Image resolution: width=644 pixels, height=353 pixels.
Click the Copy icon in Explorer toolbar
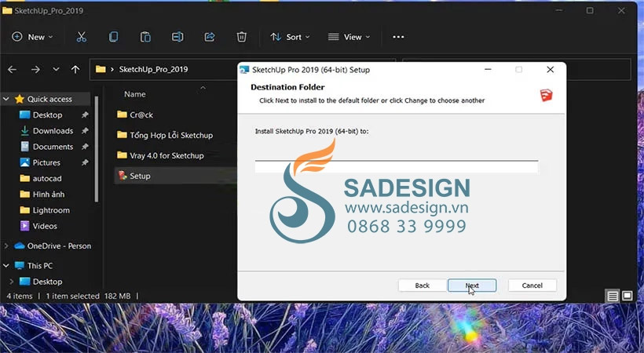point(113,37)
